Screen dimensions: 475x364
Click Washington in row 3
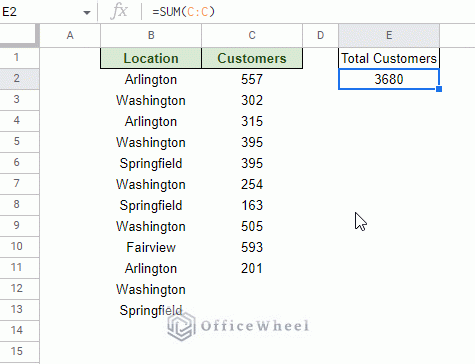tap(151, 100)
